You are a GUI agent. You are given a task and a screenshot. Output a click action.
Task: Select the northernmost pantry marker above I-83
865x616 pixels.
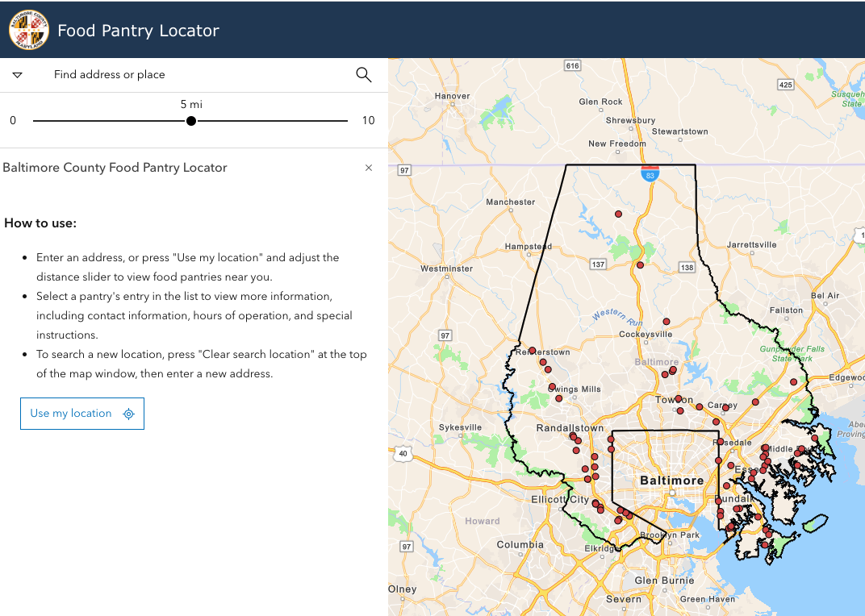click(x=619, y=214)
